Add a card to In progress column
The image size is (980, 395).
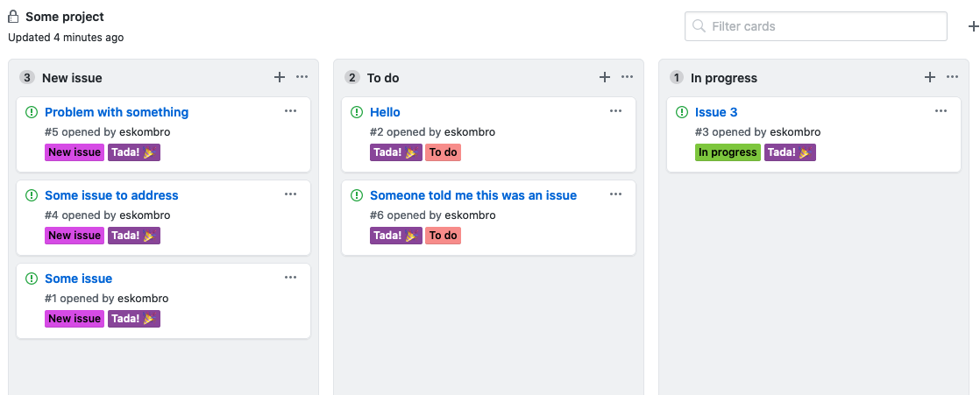click(930, 77)
